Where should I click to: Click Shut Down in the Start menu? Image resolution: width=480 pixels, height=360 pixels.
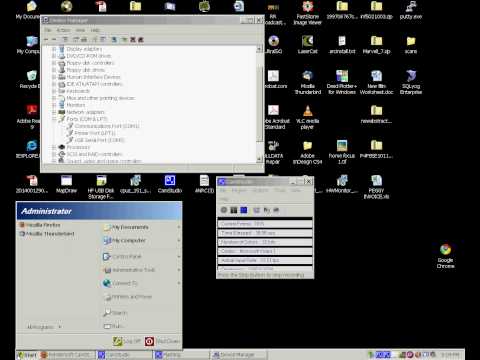[x=162, y=341]
